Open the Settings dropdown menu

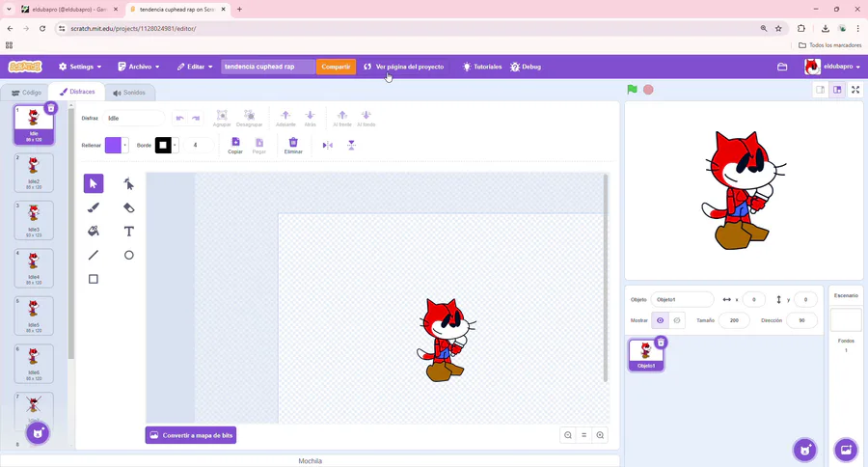point(80,67)
